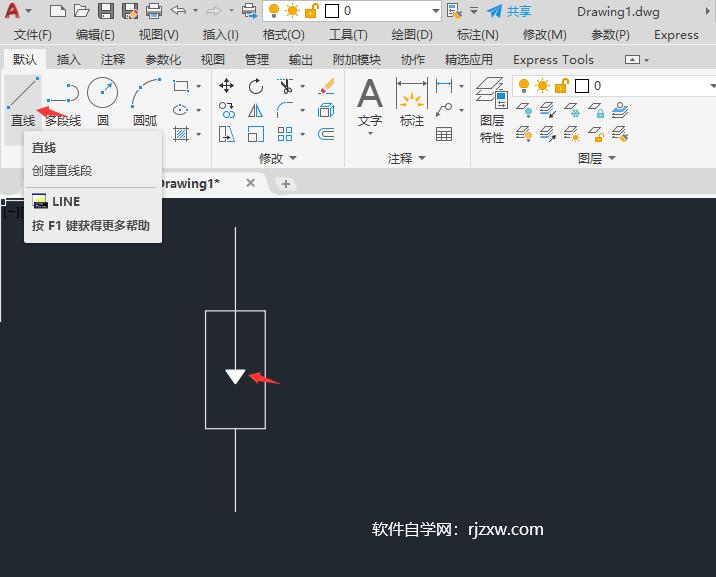
Task: Toggle padlock icon in quick access layer box
Action: tap(311, 10)
